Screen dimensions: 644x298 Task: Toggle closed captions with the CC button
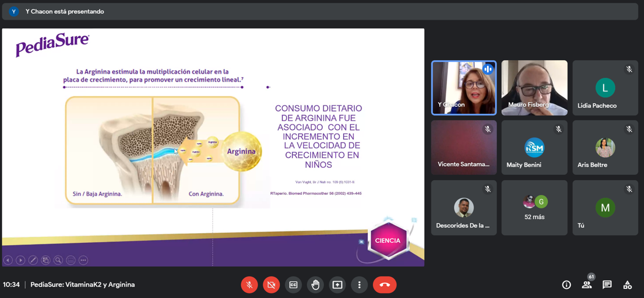click(293, 285)
